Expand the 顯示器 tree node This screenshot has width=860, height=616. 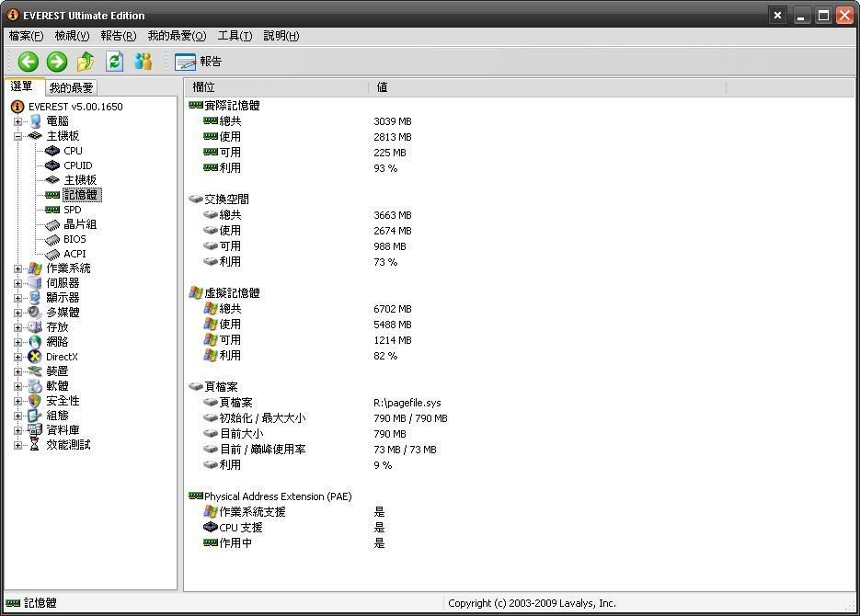pos(17,298)
